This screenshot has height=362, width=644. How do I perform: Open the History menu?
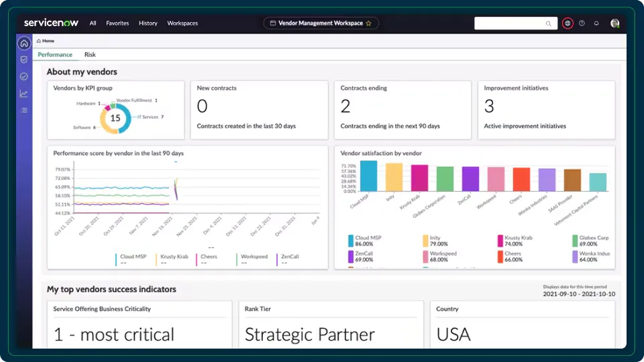point(148,23)
